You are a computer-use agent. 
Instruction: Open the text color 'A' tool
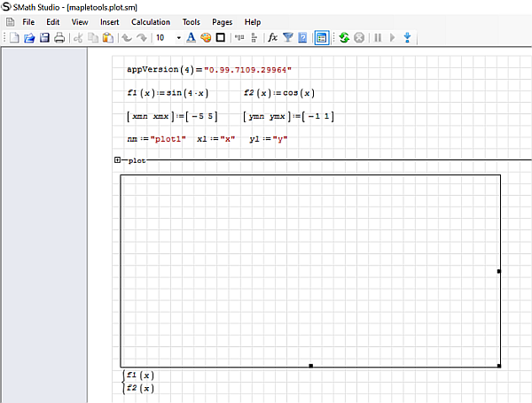(x=191, y=38)
